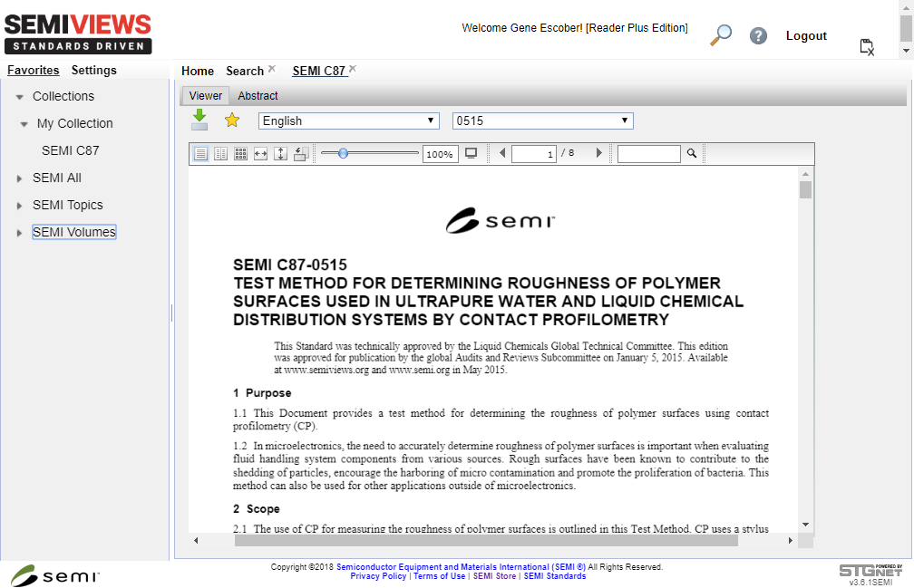Switch to the Viewer tab
914x588 pixels.
pyautogui.click(x=205, y=95)
